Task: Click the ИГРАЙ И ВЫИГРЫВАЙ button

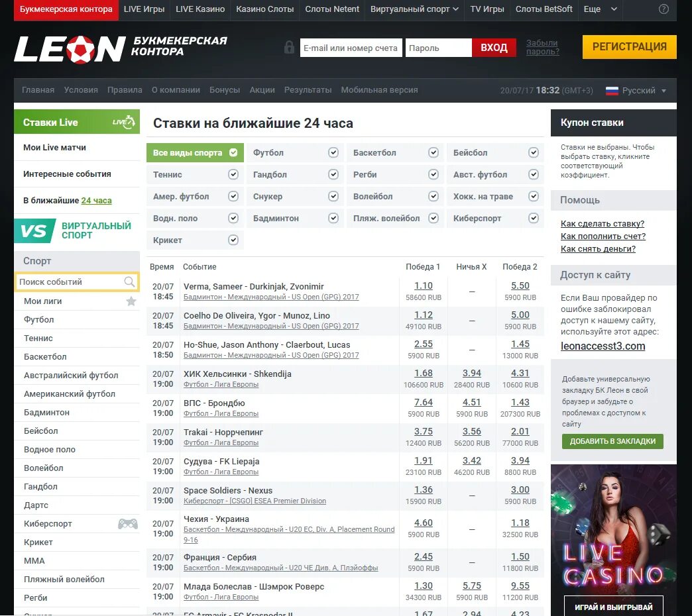Action: pos(613,607)
